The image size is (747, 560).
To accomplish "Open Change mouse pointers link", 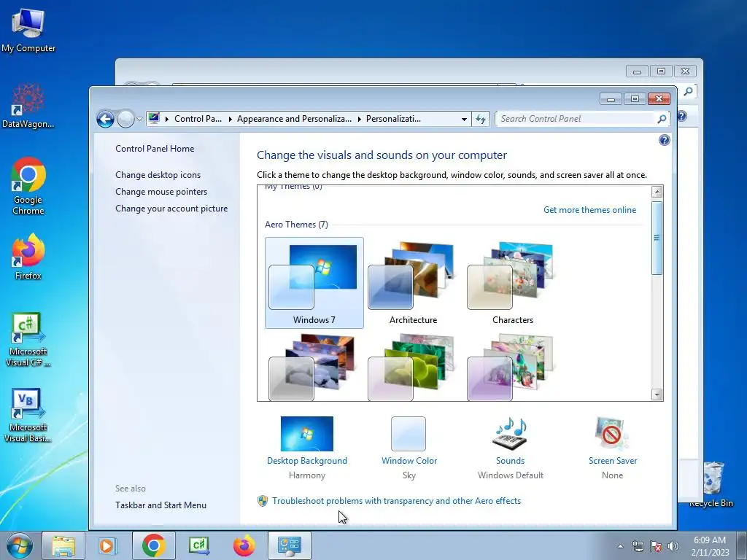I will (x=161, y=192).
